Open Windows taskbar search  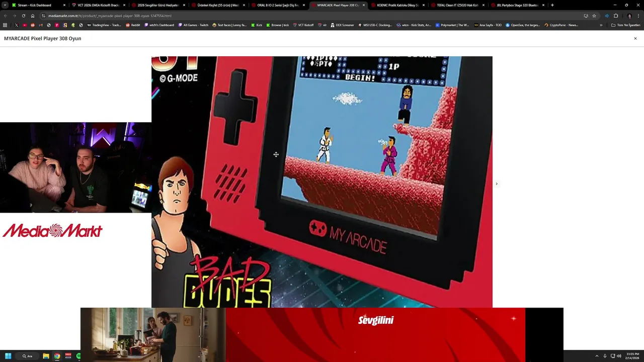click(x=27, y=356)
